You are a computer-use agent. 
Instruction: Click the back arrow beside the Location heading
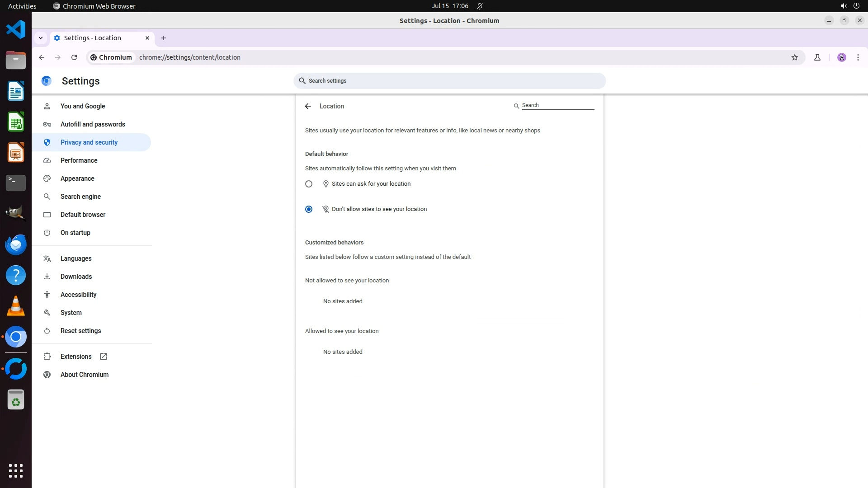point(308,106)
